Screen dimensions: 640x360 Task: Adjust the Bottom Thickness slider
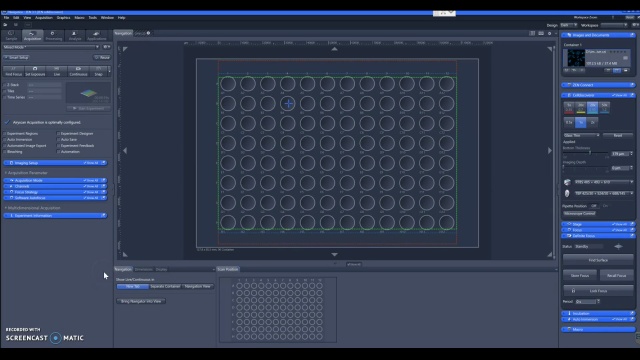coord(586,153)
